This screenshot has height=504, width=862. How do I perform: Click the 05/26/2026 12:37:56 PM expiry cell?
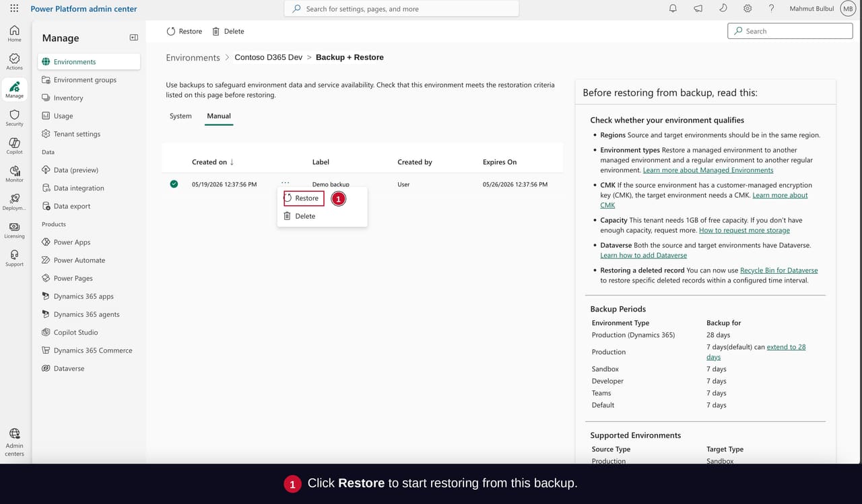pos(515,184)
